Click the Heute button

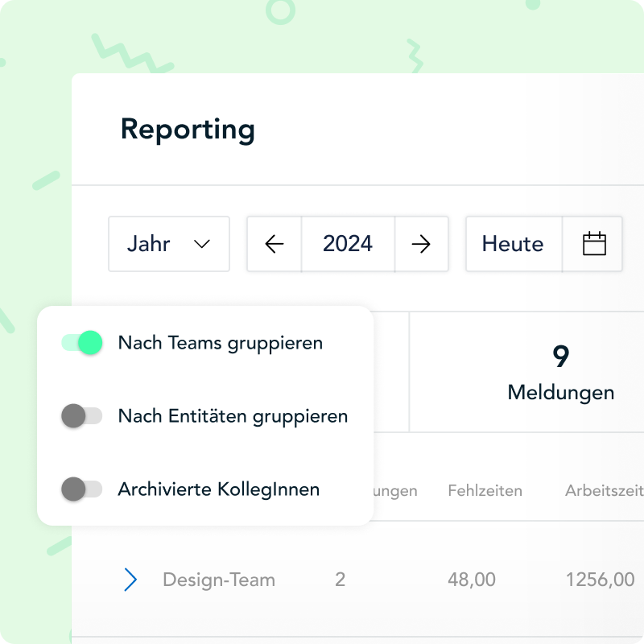[x=513, y=244]
